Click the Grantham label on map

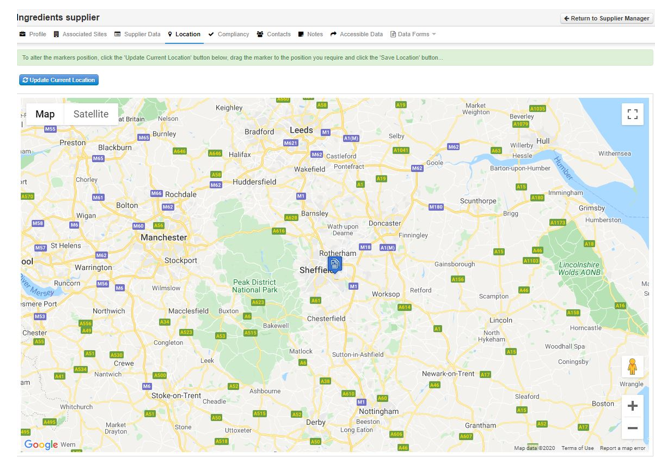click(481, 425)
